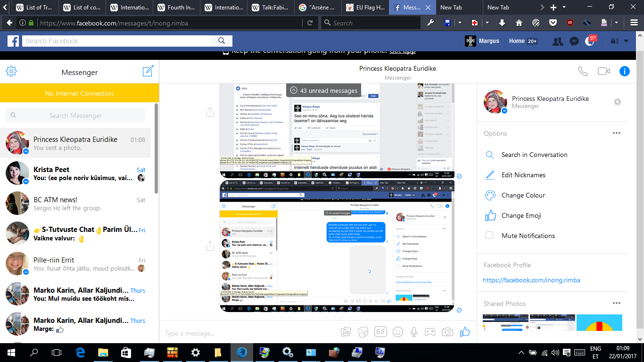644x362 pixels.
Task: Open notifications globe with 97 badge
Action: point(590,41)
